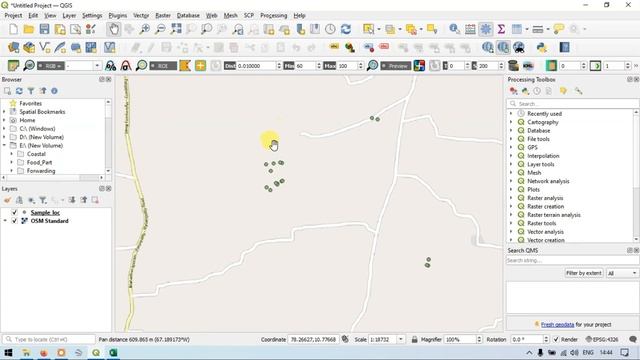640x360 pixels.
Task: Open the Cartography toolbox group
Action: coord(543,122)
